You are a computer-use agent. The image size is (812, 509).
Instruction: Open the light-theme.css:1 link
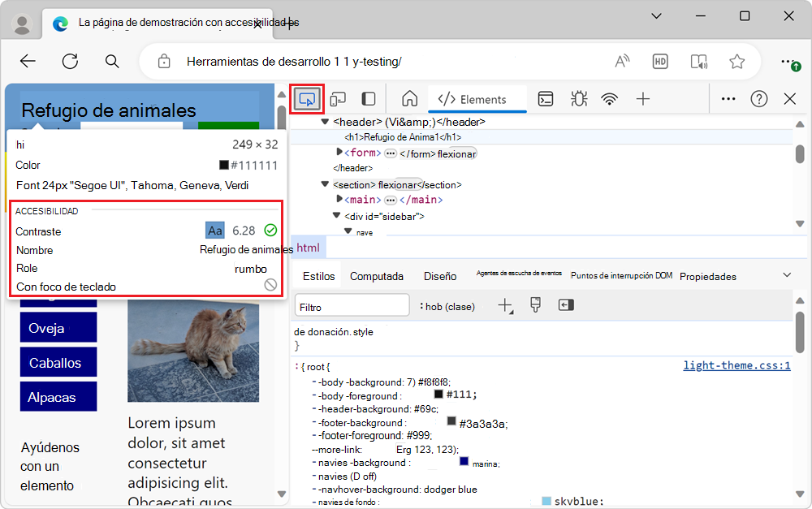click(736, 365)
